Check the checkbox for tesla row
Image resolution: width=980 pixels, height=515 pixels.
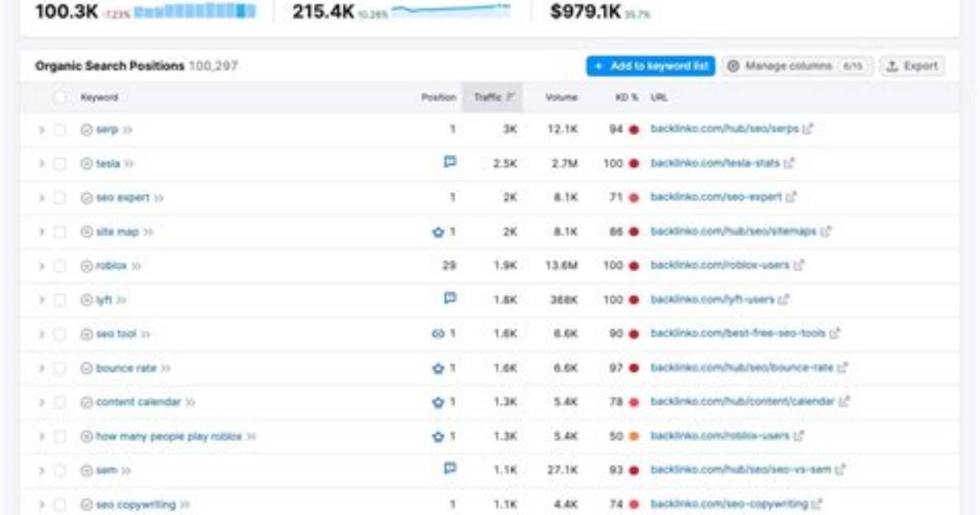tap(59, 164)
